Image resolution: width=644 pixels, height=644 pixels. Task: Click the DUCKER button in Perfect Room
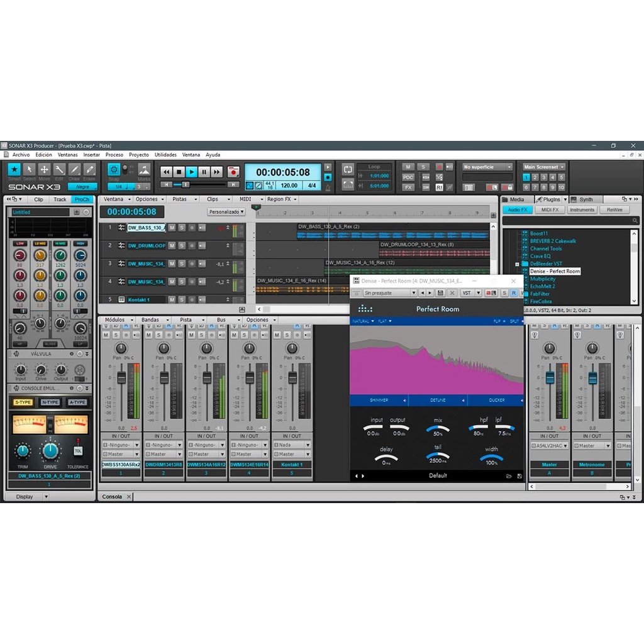pyautogui.click(x=497, y=400)
